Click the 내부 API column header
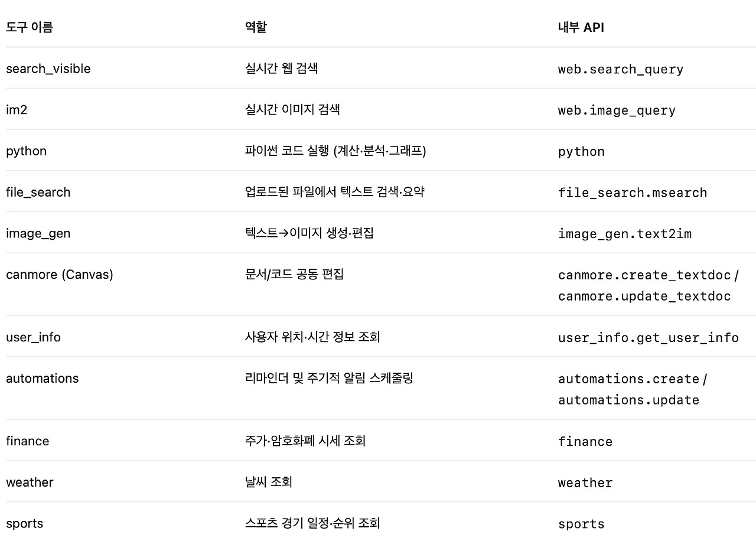This screenshot has width=756, height=541. click(x=581, y=27)
